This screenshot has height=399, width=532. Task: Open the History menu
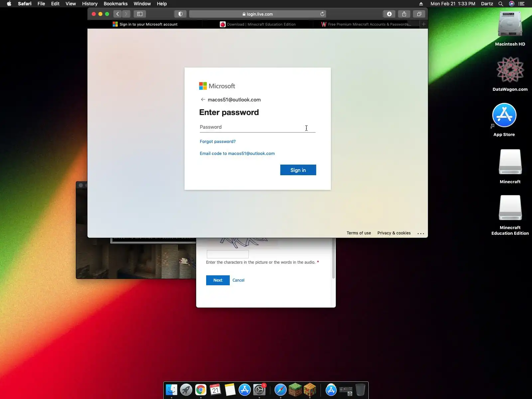tap(90, 4)
